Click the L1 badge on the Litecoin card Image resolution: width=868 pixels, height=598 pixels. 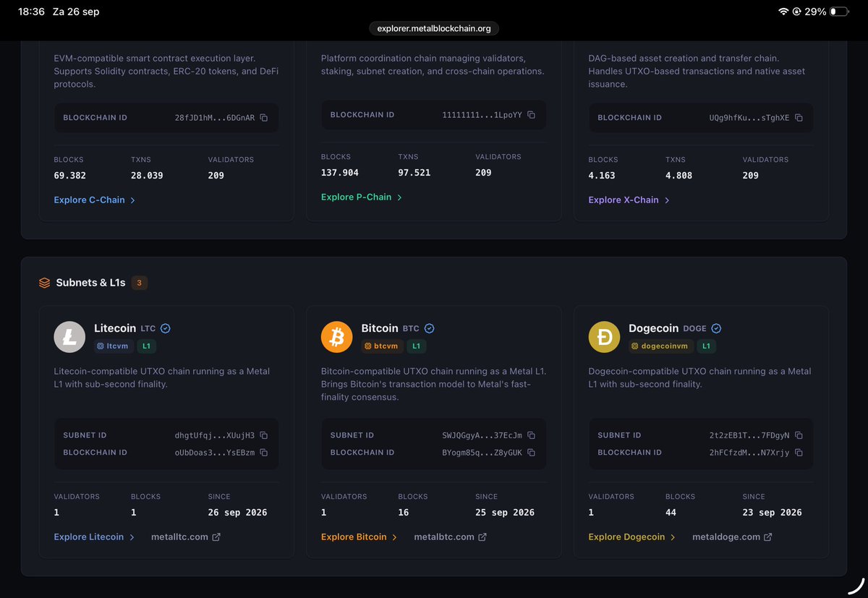pos(146,346)
